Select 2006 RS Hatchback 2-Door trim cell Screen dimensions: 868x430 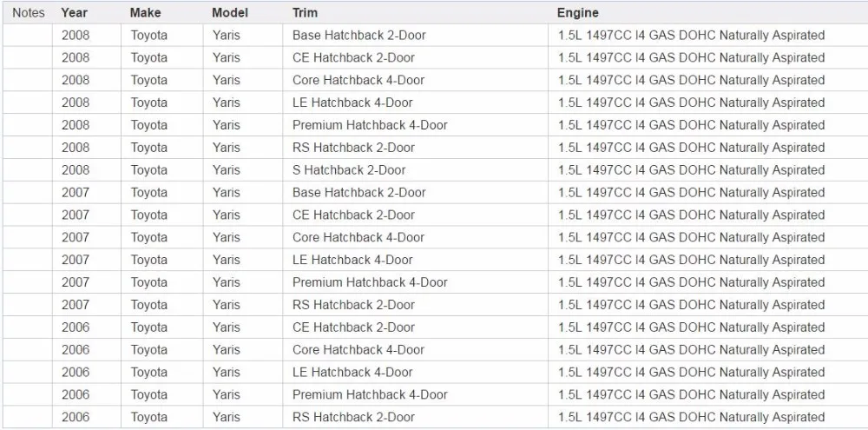353,417
